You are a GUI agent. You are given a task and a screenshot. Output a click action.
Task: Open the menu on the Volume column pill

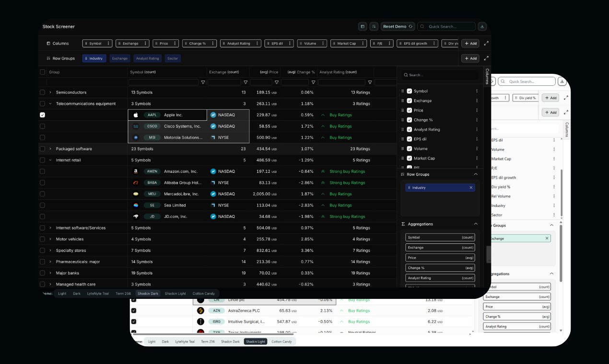pyautogui.click(x=323, y=43)
